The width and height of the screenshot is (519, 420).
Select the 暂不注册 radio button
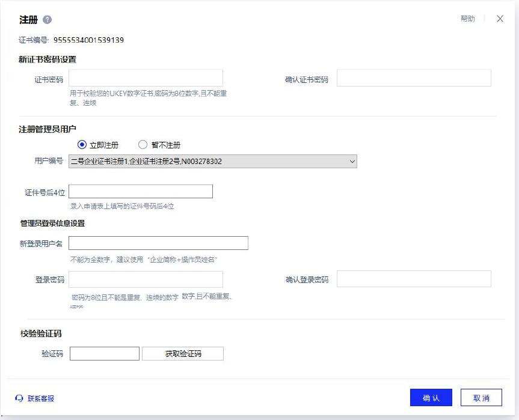(x=143, y=145)
